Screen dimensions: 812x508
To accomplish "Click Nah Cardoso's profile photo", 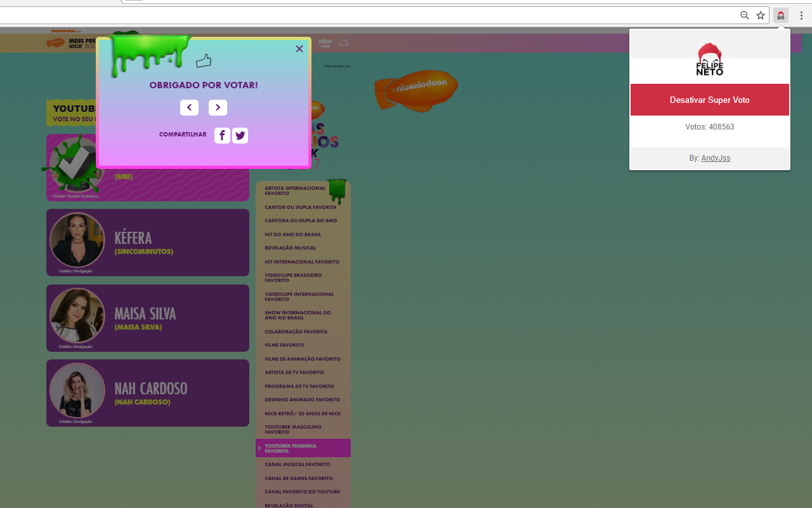I will (x=77, y=391).
